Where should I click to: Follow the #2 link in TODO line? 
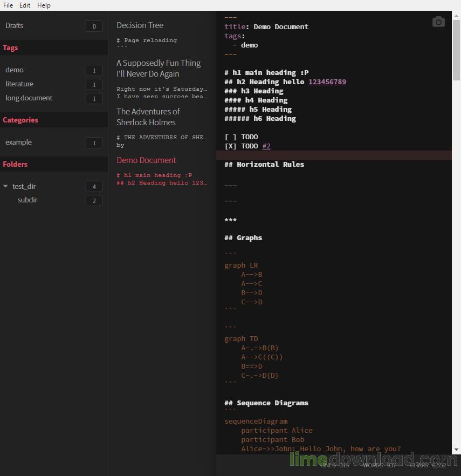click(266, 146)
